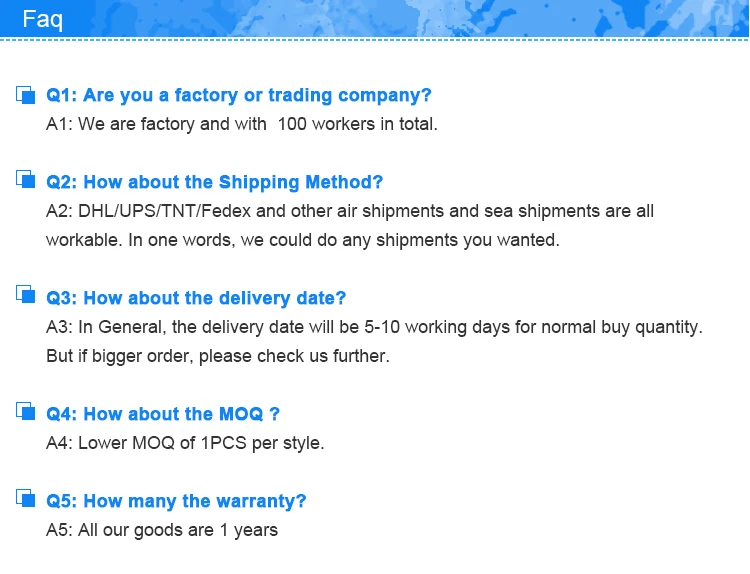Click the 5-10 working days answer line
Viewport: 750px width, 574px height.
(x=374, y=327)
